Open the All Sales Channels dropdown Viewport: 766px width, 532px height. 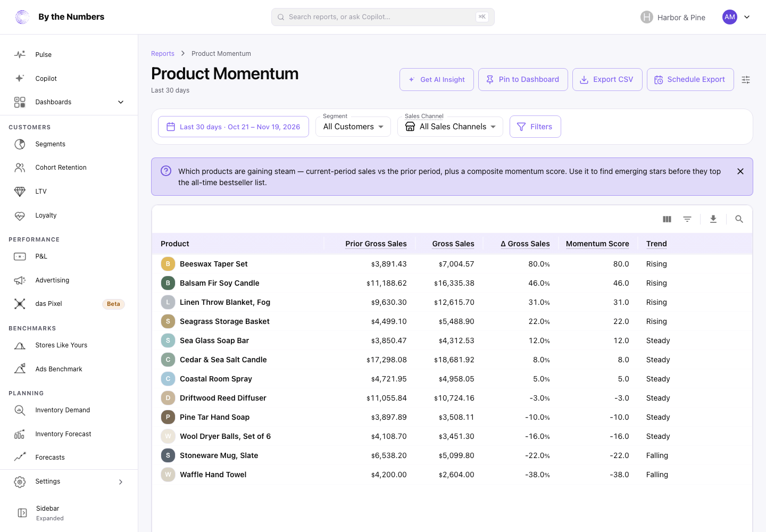(x=450, y=127)
